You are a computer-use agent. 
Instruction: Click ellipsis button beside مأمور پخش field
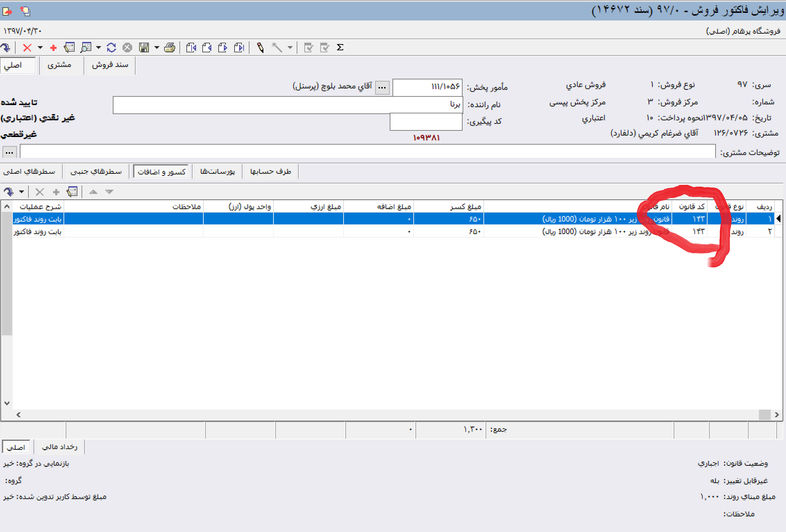coord(382,87)
